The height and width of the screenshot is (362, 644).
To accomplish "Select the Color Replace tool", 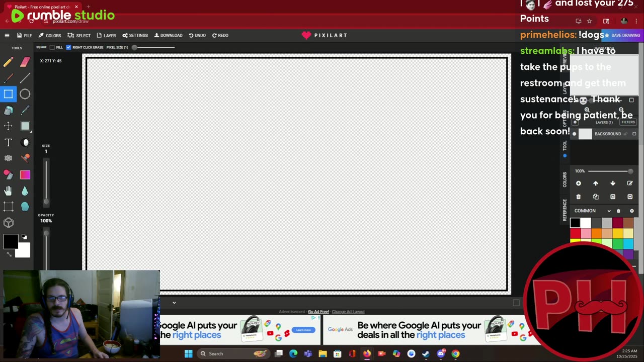I will (8, 174).
